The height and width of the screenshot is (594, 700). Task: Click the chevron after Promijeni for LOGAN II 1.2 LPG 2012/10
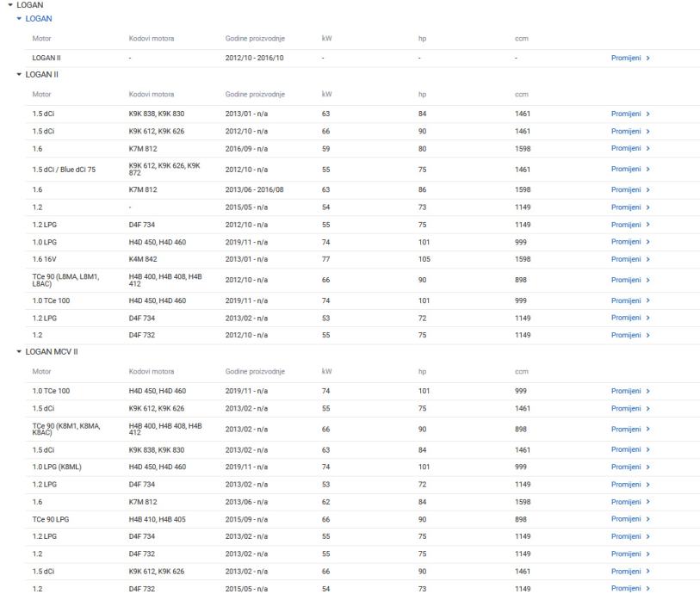click(647, 225)
